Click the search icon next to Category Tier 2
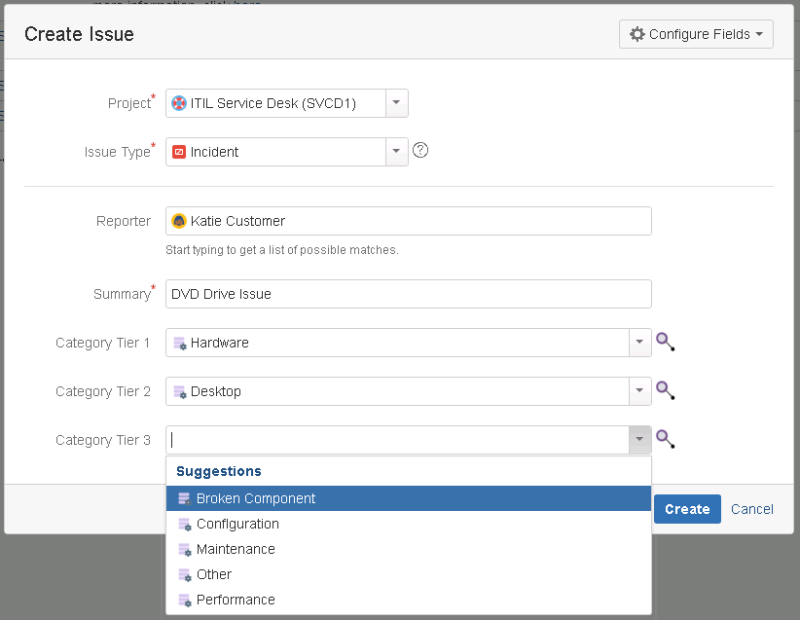The image size is (800, 620). (x=665, y=391)
